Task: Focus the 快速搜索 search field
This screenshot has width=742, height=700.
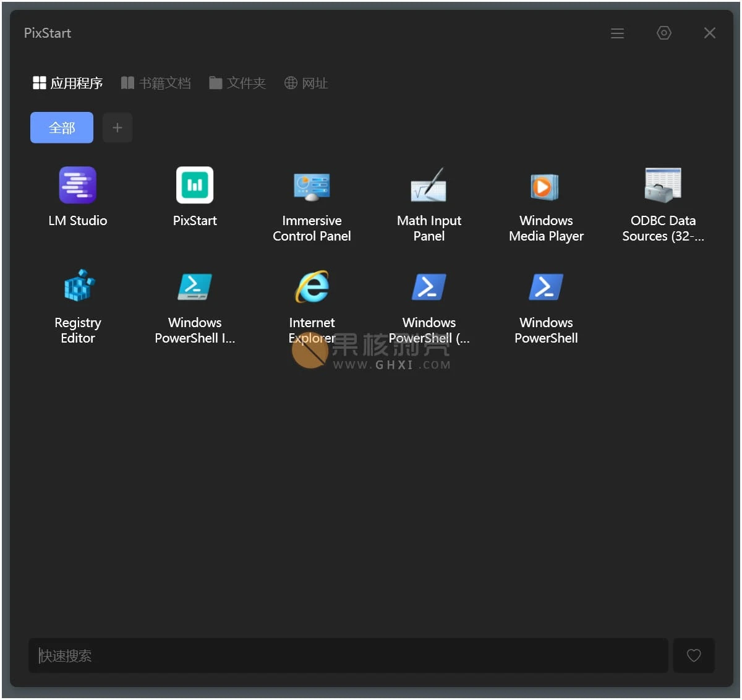Action: 348,655
